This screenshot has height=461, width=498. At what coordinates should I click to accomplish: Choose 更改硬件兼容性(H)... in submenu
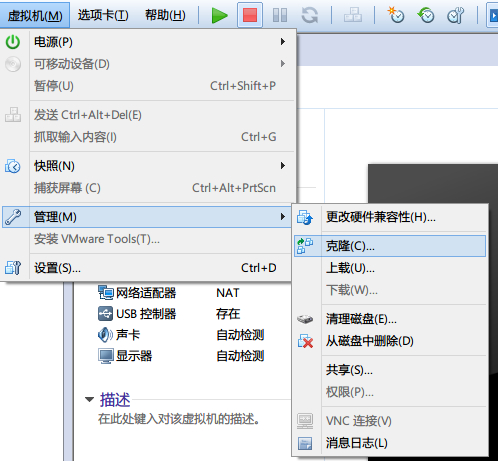coord(390,217)
